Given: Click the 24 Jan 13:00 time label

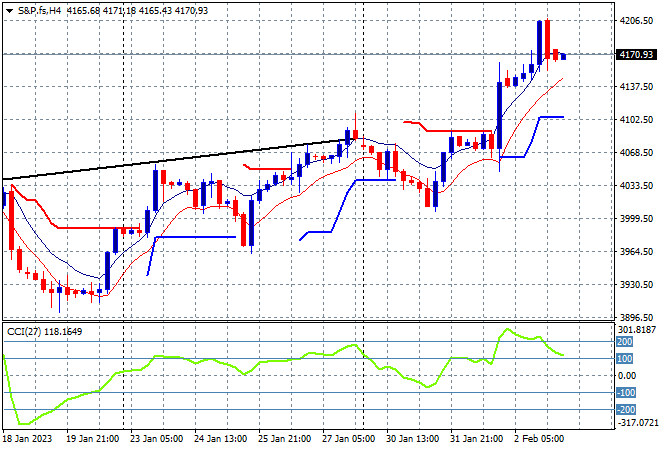Looking at the screenshot, I should (221, 439).
